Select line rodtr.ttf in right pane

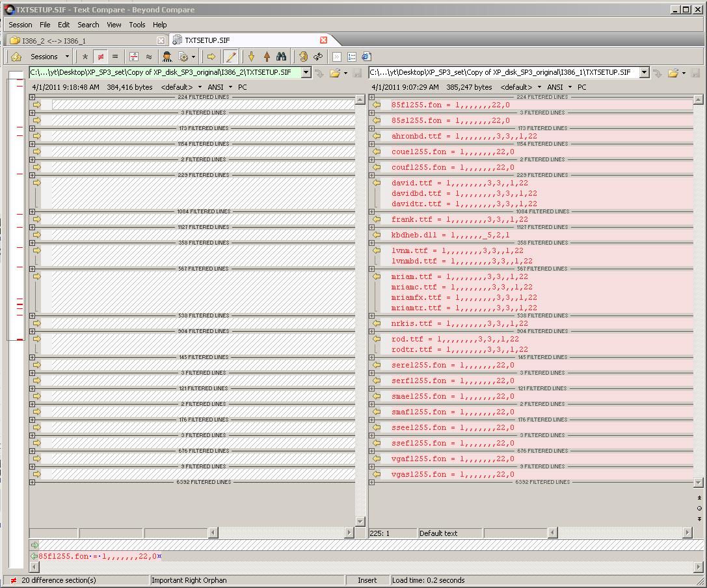coord(542,349)
